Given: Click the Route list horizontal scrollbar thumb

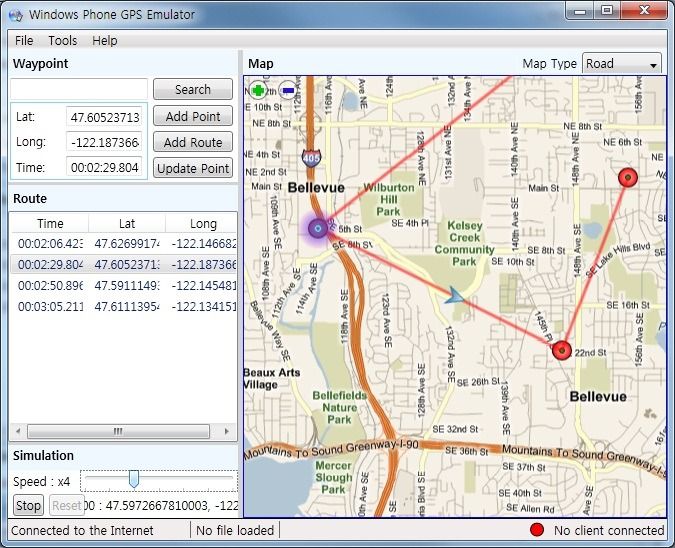Looking at the screenshot, I should click(x=118, y=431).
